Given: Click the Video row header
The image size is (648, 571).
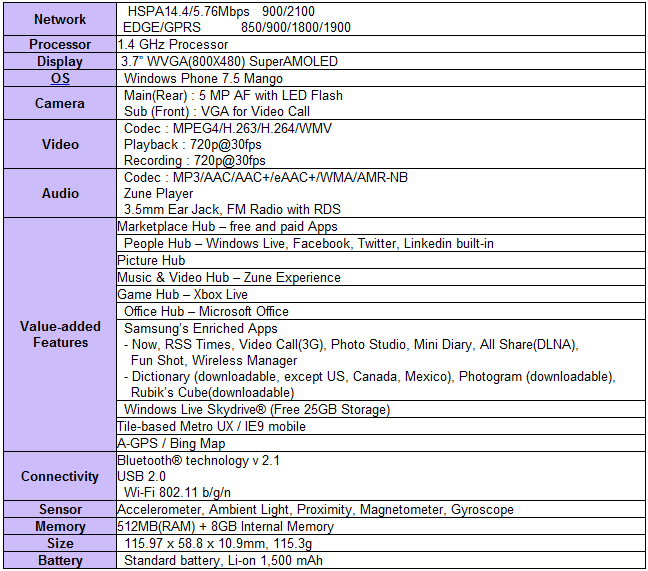Looking at the screenshot, I should tap(60, 144).
